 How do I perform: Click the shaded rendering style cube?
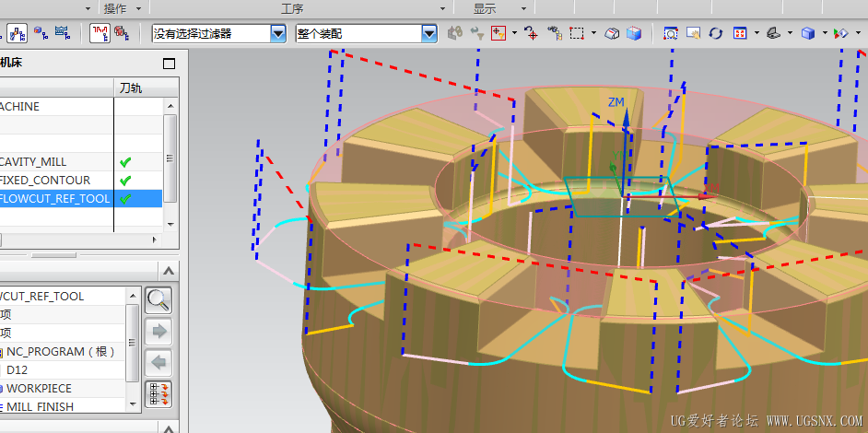[x=808, y=33]
